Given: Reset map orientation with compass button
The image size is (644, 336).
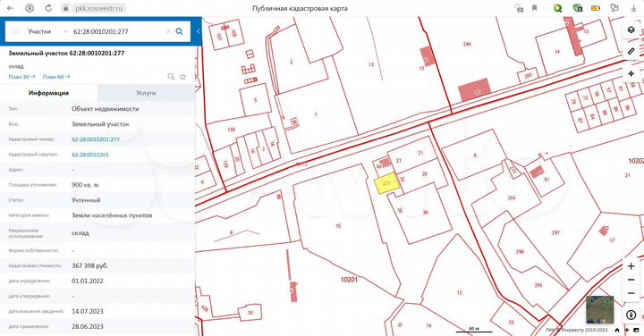Looking at the screenshot, I should [x=631, y=315].
